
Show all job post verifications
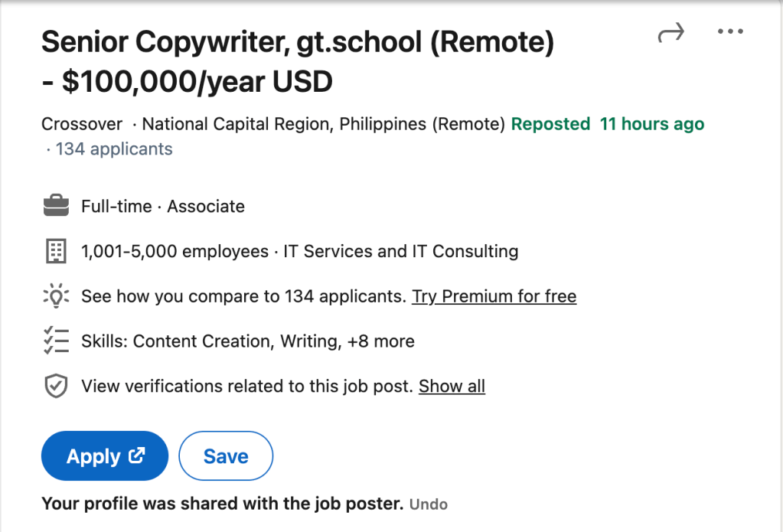tap(452, 387)
